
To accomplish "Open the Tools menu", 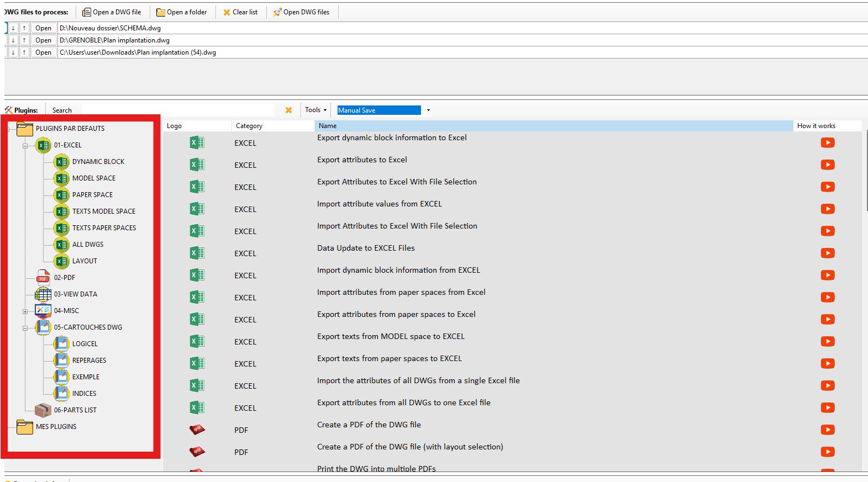I will (x=315, y=110).
